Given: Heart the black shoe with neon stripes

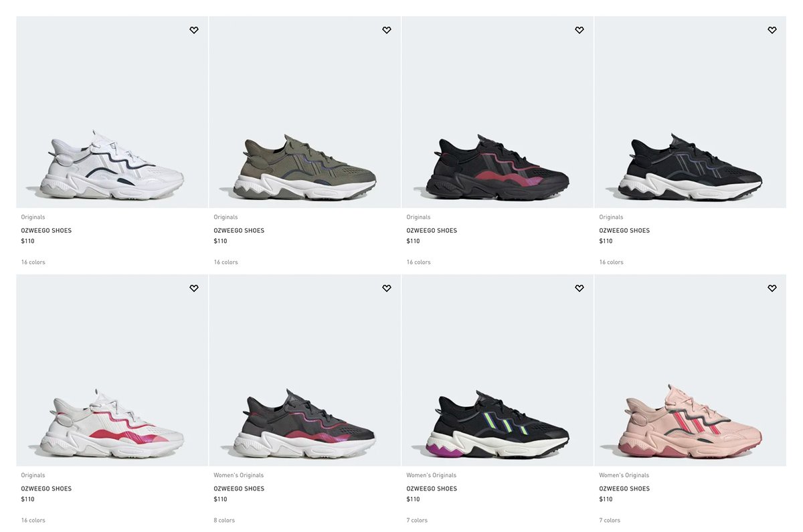Looking at the screenshot, I should coord(579,288).
